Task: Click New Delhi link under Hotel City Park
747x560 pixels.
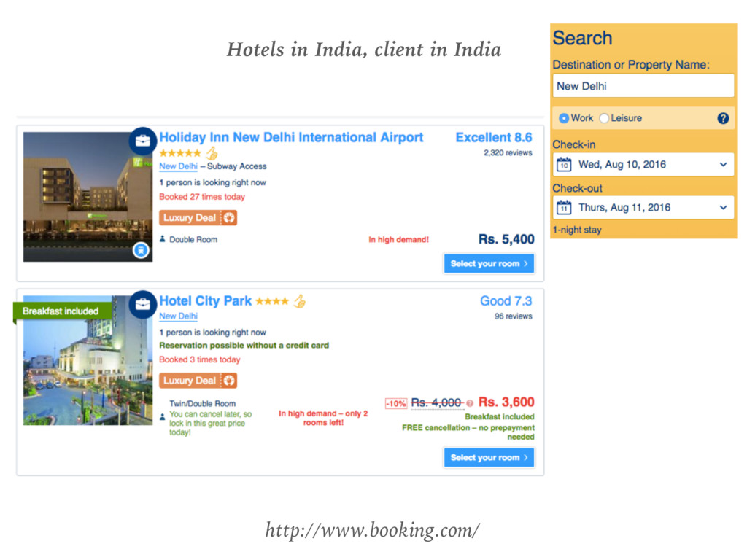Action: [178, 316]
